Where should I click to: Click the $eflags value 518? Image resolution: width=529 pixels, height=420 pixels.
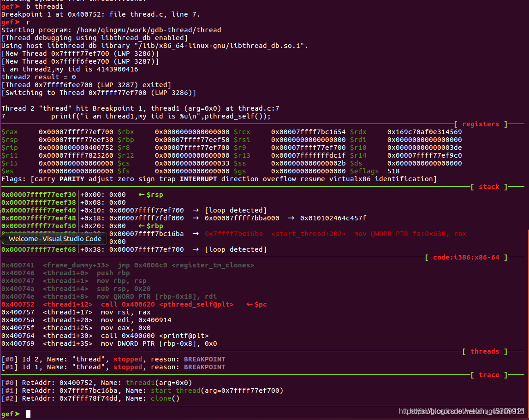coord(393,172)
